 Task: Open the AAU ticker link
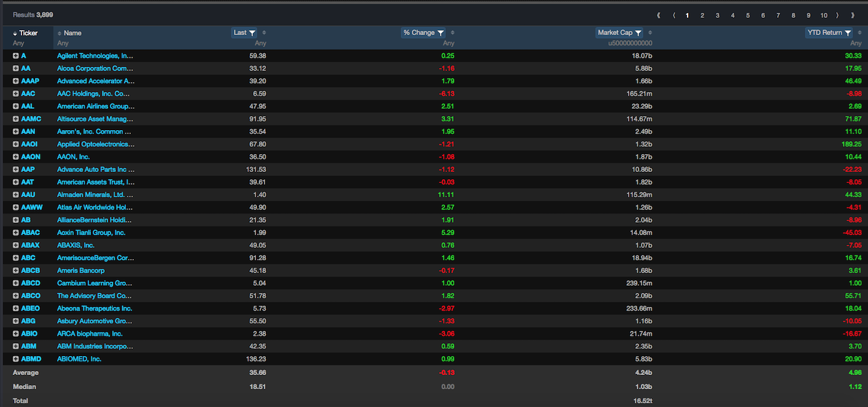pos(28,195)
